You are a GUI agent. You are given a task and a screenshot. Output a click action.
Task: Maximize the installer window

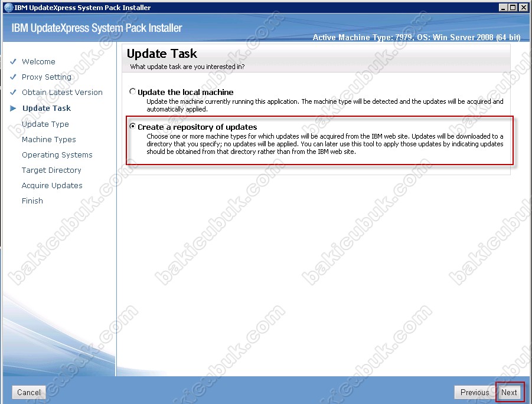[x=513, y=8]
